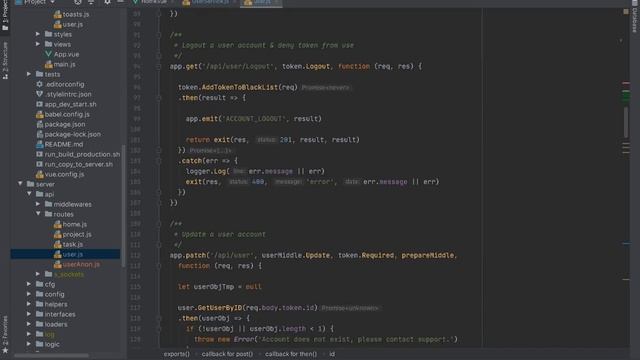Click user.GetUserByID call in editor

coord(248,308)
